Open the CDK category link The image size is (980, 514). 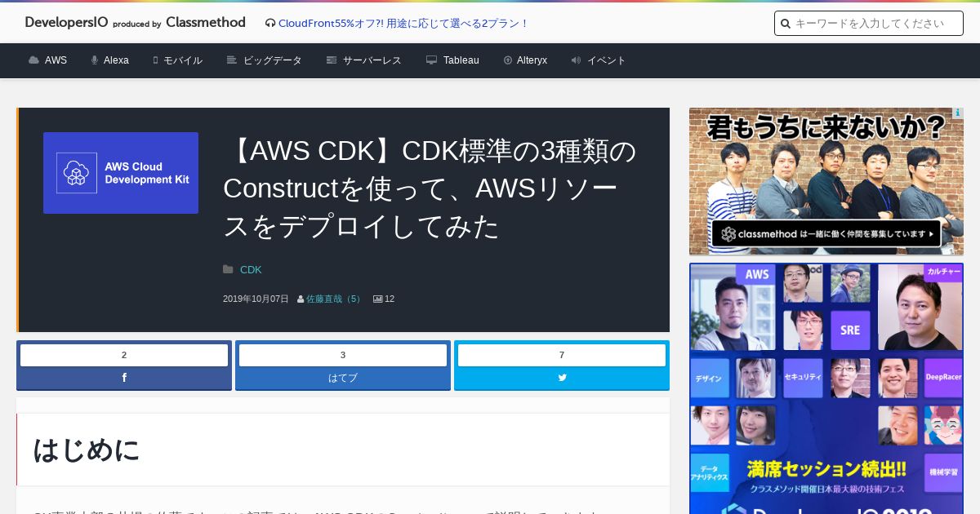tap(251, 269)
